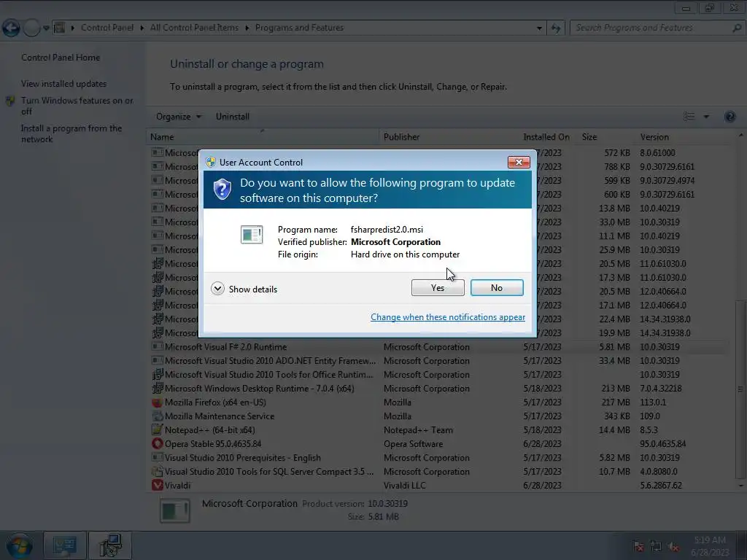The image size is (747, 560).
Task: Click the shield icon in UAC title bar
Action: click(x=211, y=162)
